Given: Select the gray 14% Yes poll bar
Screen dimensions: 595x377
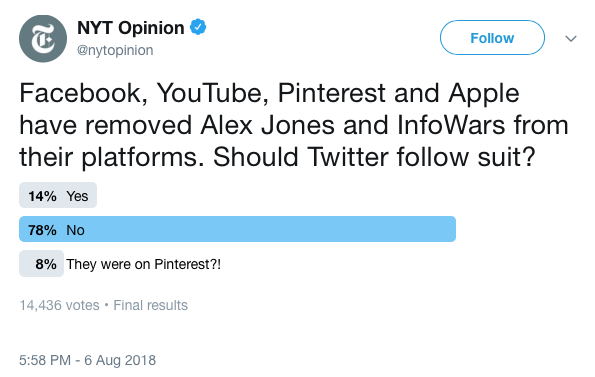Looking at the screenshot, I should tap(58, 195).
